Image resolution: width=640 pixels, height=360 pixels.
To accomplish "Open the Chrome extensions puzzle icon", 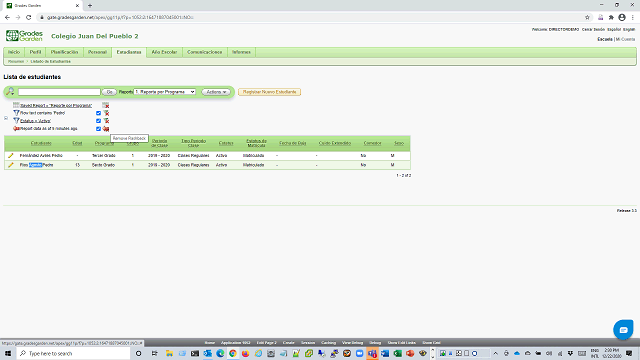I will tap(611, 18).
